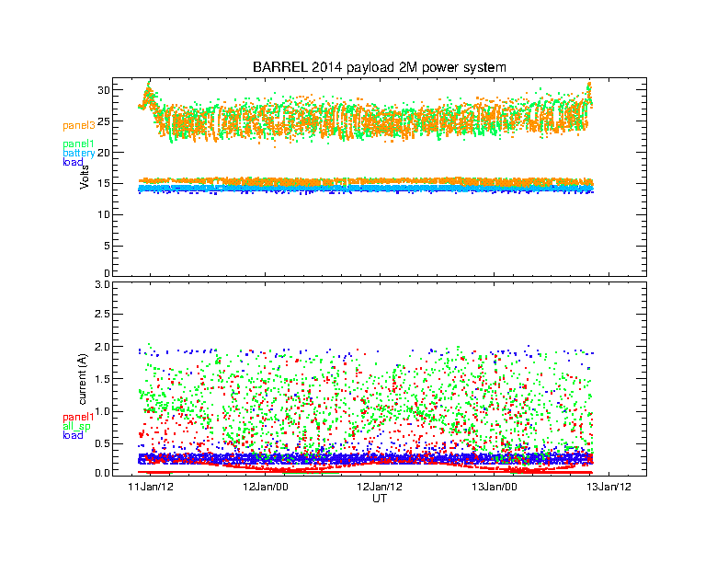This screenshot has height=563, width=728.
Task: Click the "2.5" tick on the current axis
Action: pyautogui.click(x=103, y=314)
